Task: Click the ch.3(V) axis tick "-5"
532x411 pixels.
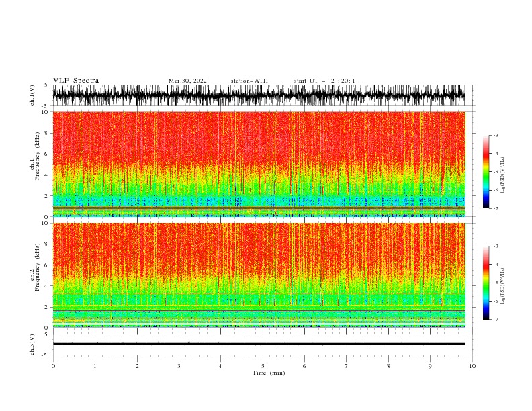Action: pos(46,355)
